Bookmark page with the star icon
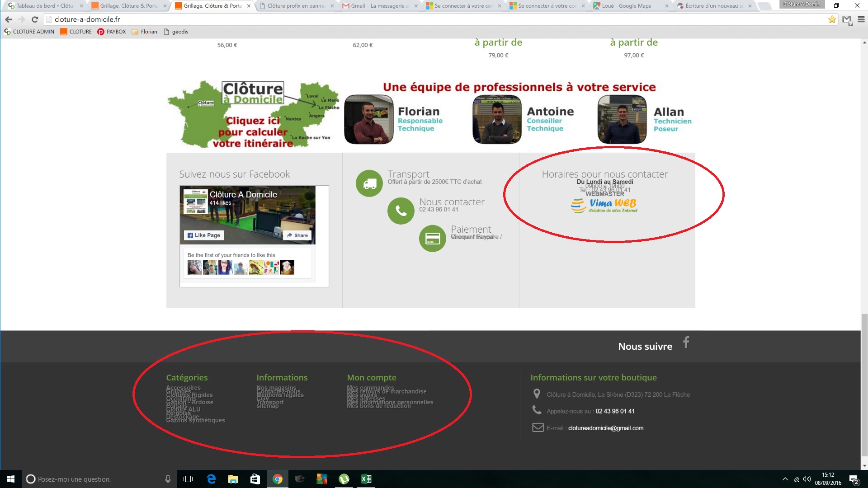 point(832,19)
